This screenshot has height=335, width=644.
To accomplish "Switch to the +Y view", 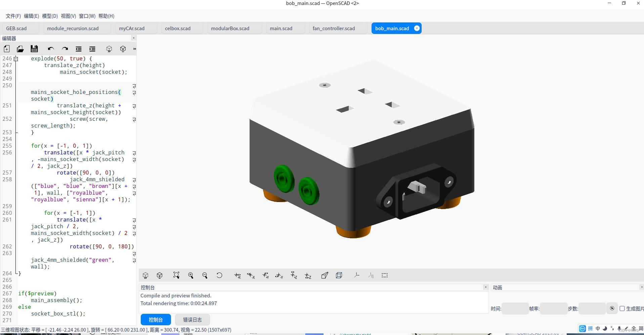I will tap(265, 275).
